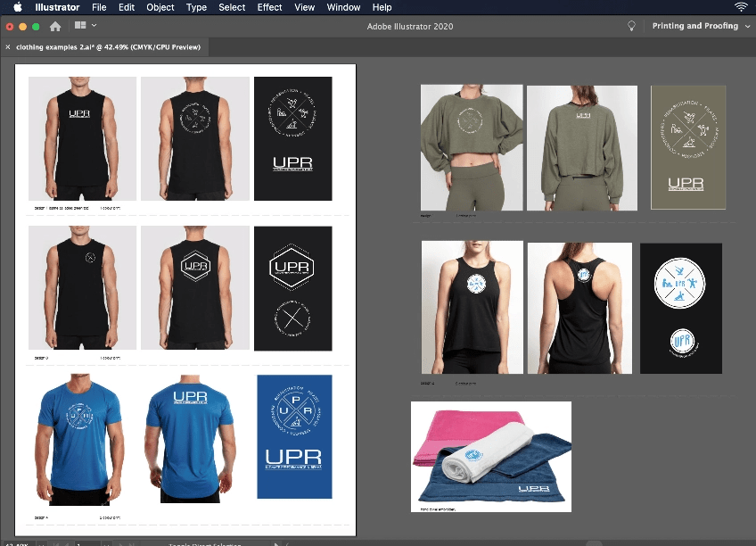
Task: Open the Help menu
Action: 382,7
